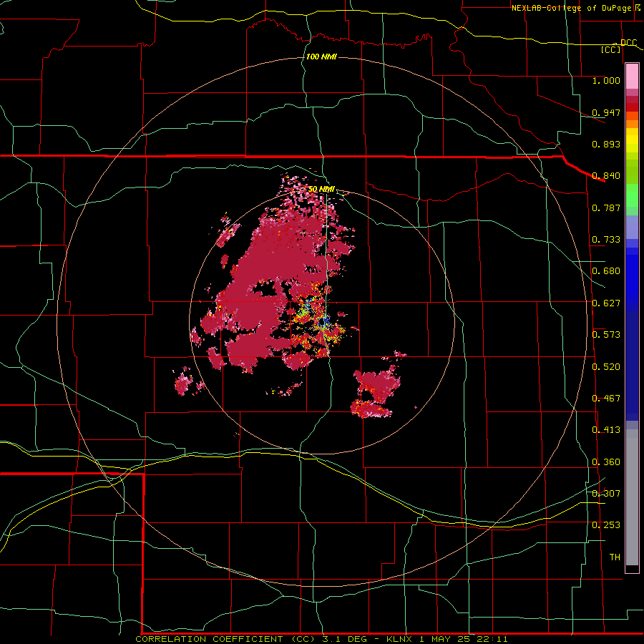Screen dimensions: 644x644
Task: Select the 0.307 scale value
Action: pyautogui.click(x=606, y=494)
